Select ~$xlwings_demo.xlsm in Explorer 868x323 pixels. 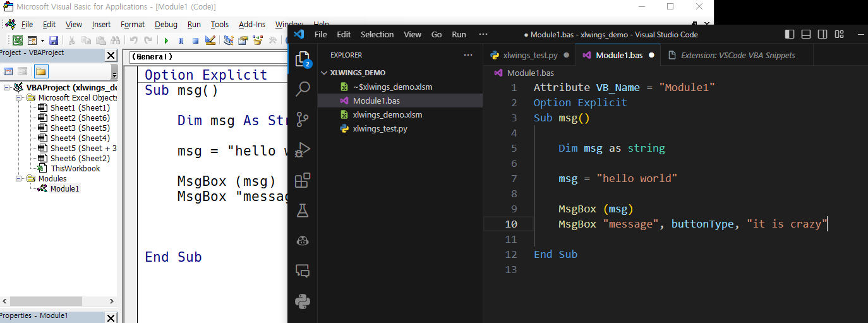click(x=392, y=87)
